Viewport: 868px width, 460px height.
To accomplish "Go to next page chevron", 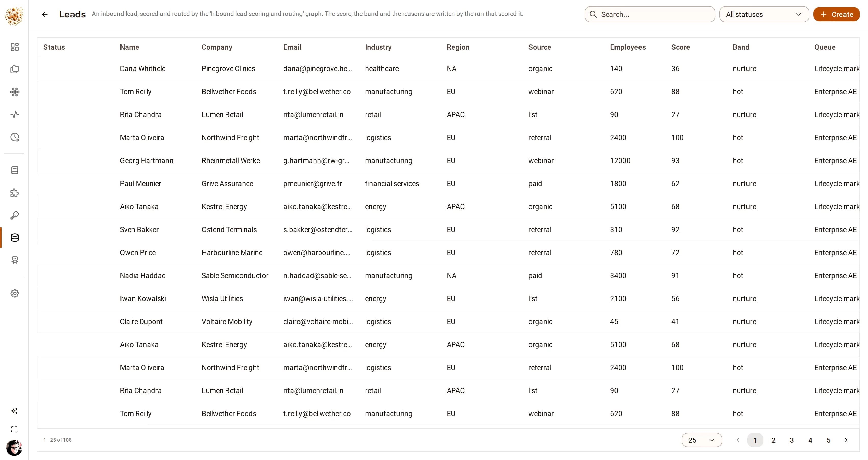I will point(846,440).
